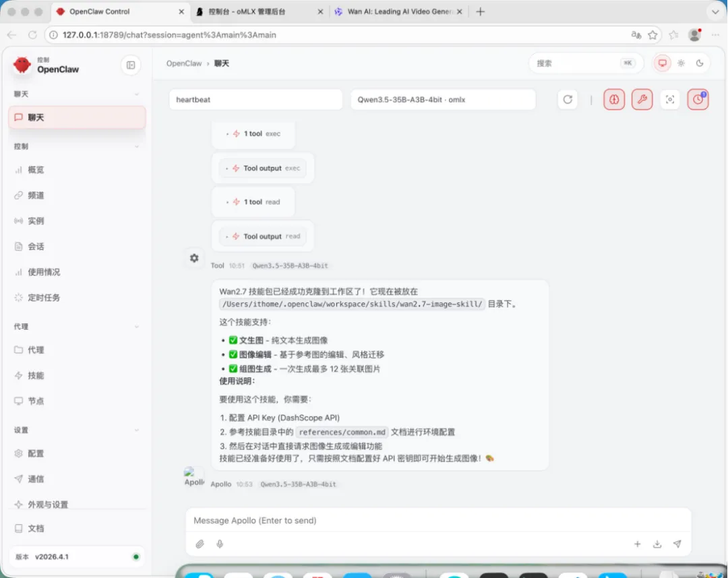
Task: Open 配置 config page
Action: coord(77,453)
